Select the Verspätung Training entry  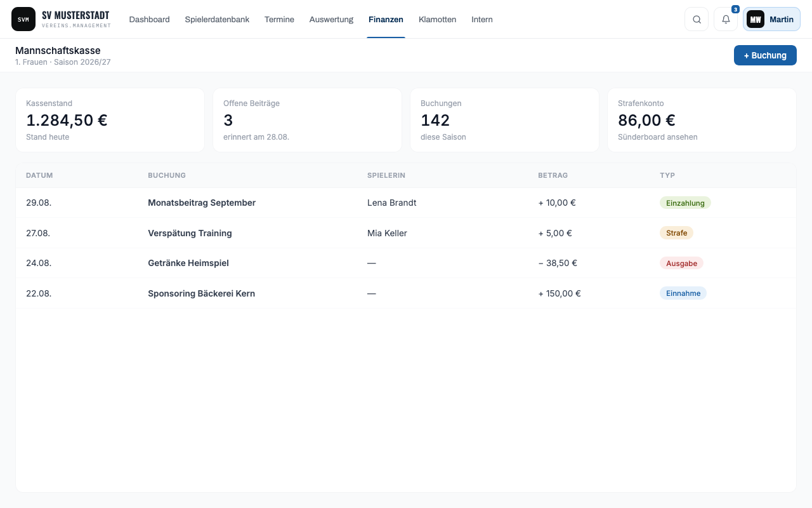click(x=190, y=233)
